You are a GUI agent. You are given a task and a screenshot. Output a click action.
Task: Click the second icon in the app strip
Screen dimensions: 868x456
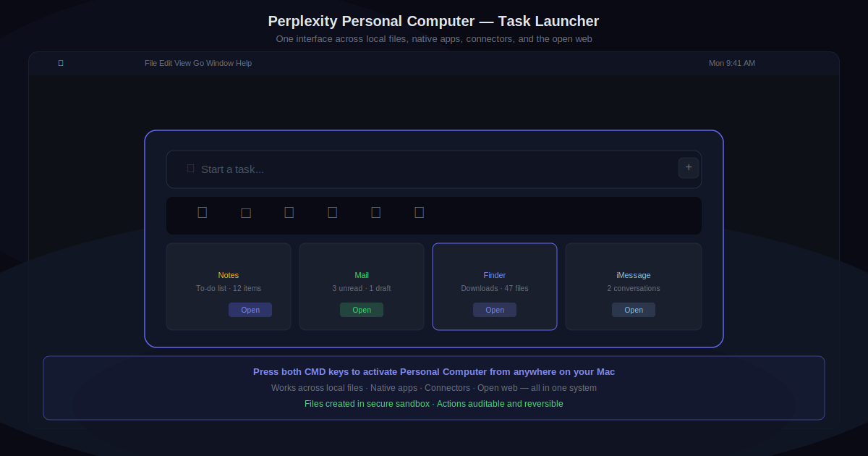246,213
